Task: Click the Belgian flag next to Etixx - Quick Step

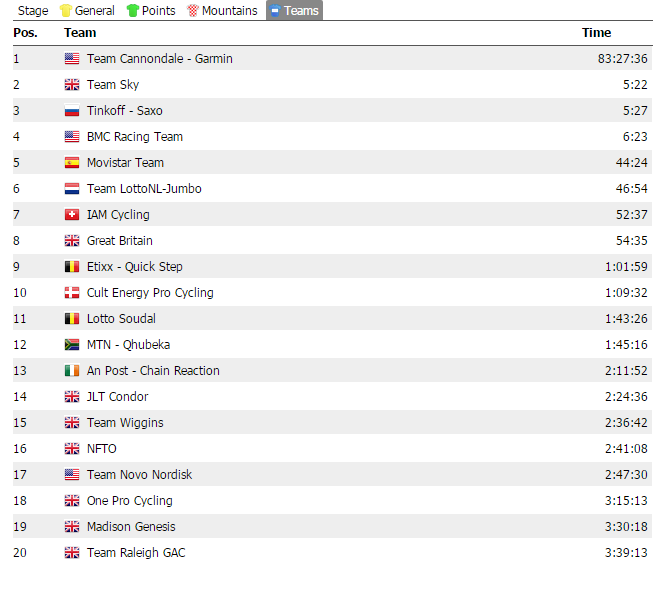Action: tap(72, 266)
